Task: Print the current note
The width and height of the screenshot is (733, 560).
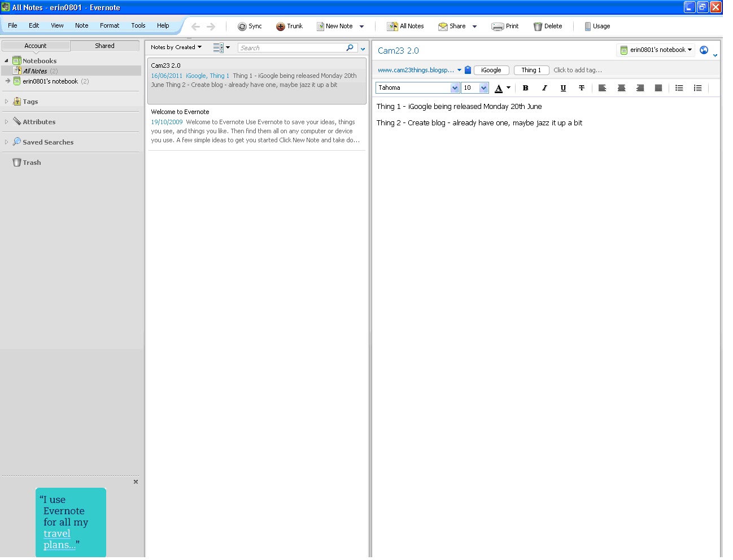Action: point(505,27)
